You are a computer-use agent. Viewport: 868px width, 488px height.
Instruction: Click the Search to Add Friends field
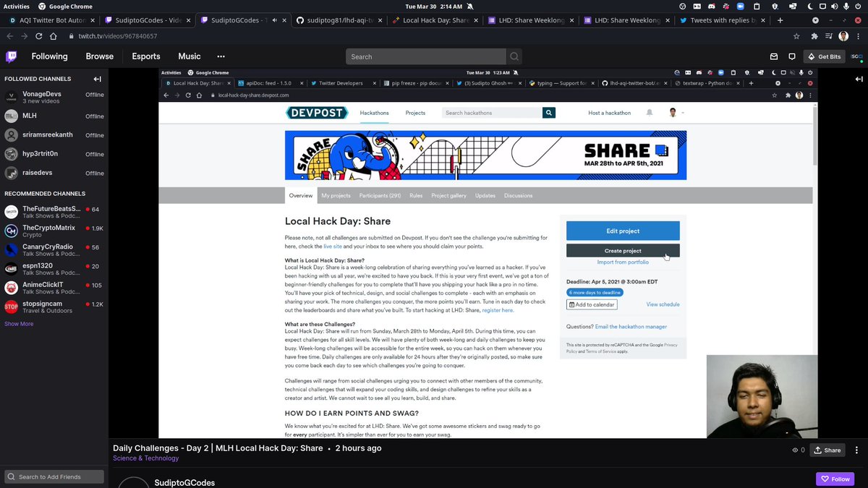click(54, 476)
